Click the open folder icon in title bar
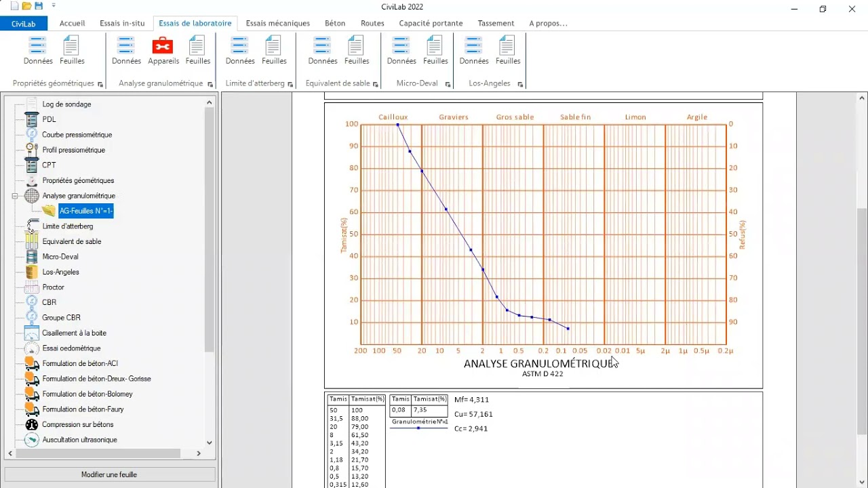This screenshot has width=868, height=488. [26, 6]
